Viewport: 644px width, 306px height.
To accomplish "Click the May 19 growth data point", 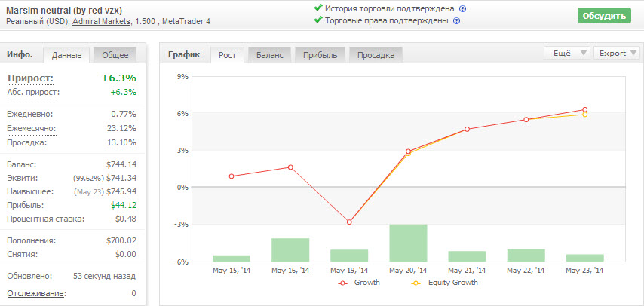I will (x=349, y=222).
